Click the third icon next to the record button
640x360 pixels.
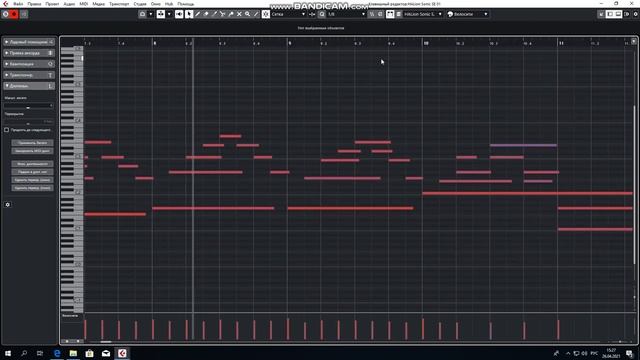[24, 14]
